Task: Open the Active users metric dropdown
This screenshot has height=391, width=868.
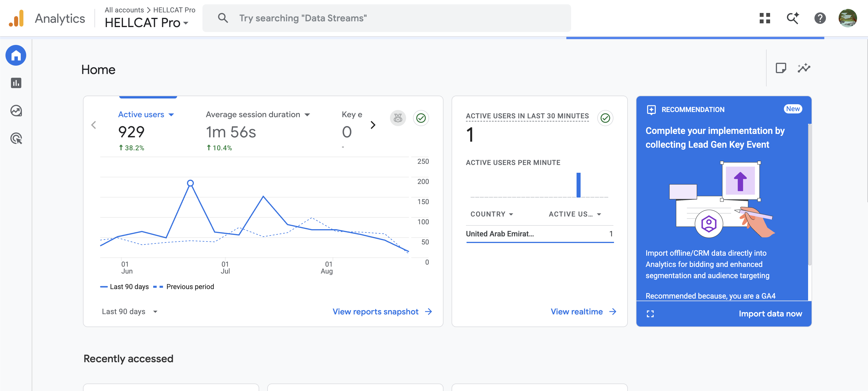Action: 146,115
